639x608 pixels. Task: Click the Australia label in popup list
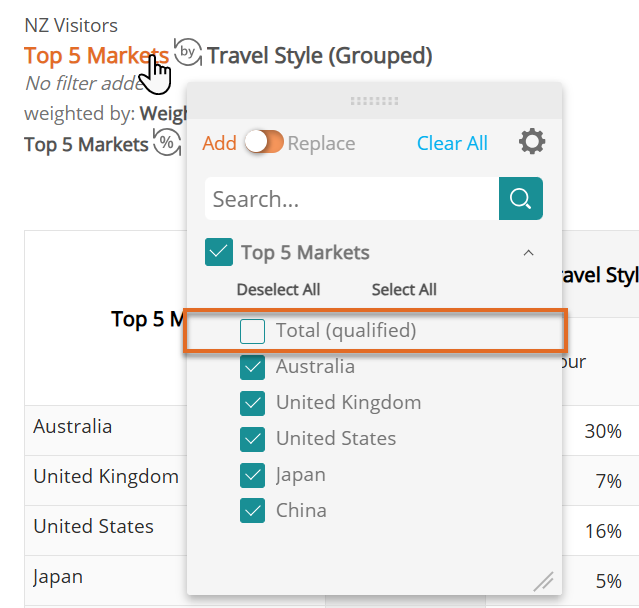click(315, 366)
